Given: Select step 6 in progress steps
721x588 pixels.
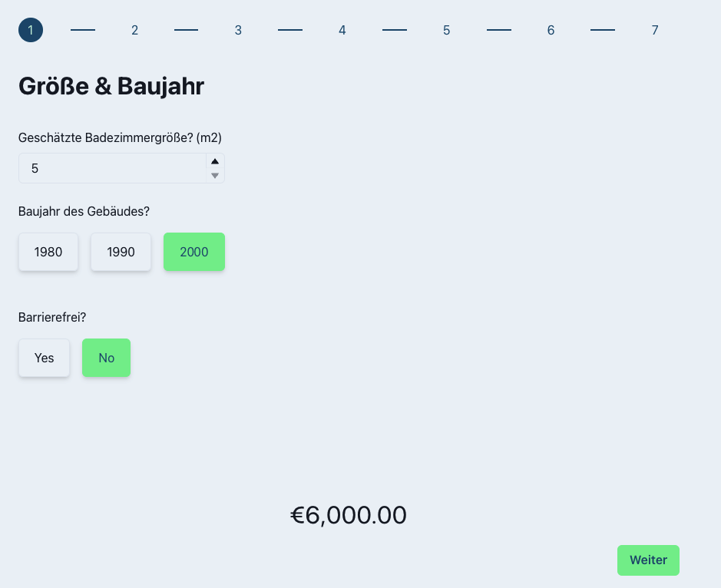Looking at the screenshot, I should click(551, 30).
